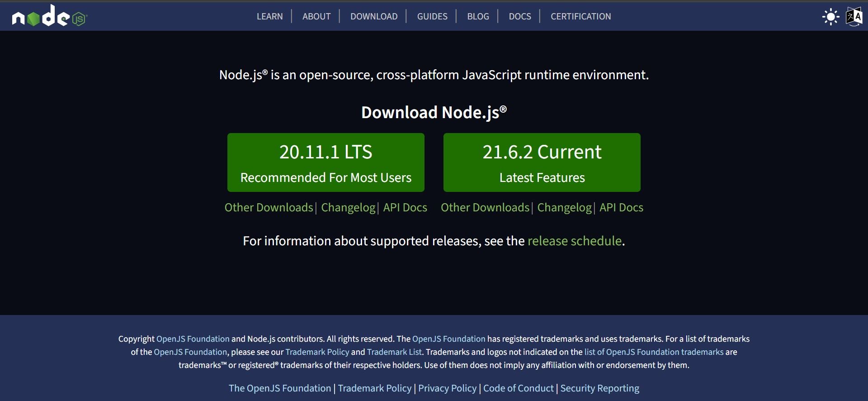Image resolution: width=868 pixels, height=401 pixels.
Task: Toggle dark/light theme sun icon
Action: 830,17
